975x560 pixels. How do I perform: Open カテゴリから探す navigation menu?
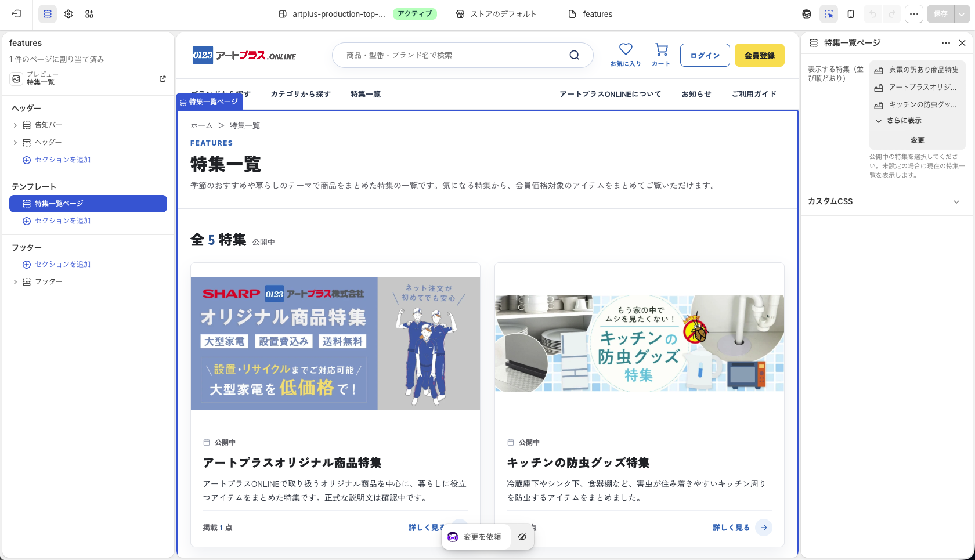[x=300, y=94]
